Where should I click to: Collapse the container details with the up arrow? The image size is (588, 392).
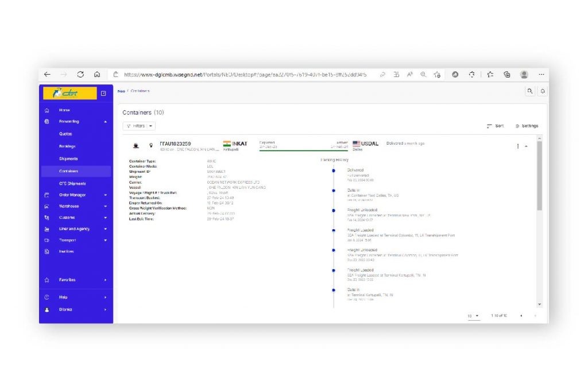coord(526,146)
